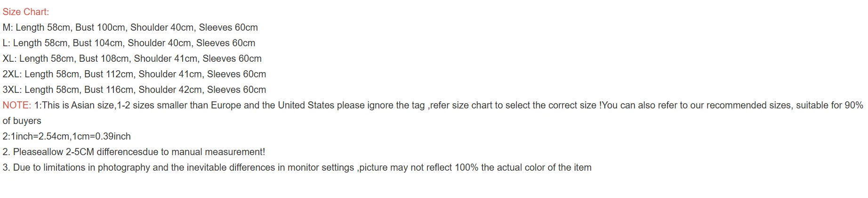This screenshot has width=868, height=198.
Task: Click the "of buyers" wrapped text line
Action: click(x=22, y=121)
